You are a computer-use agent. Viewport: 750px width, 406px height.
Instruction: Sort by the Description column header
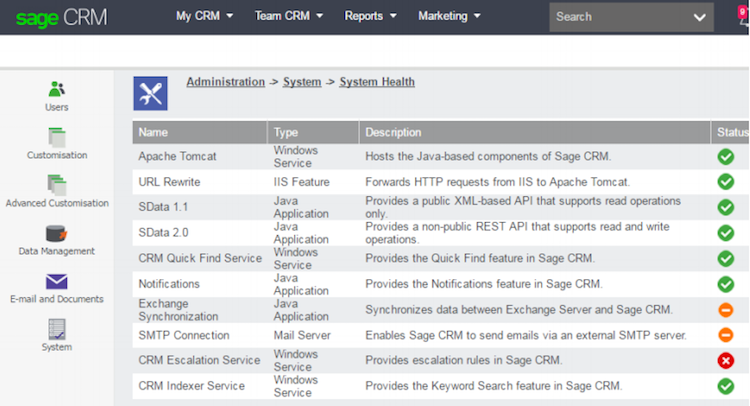535,132
